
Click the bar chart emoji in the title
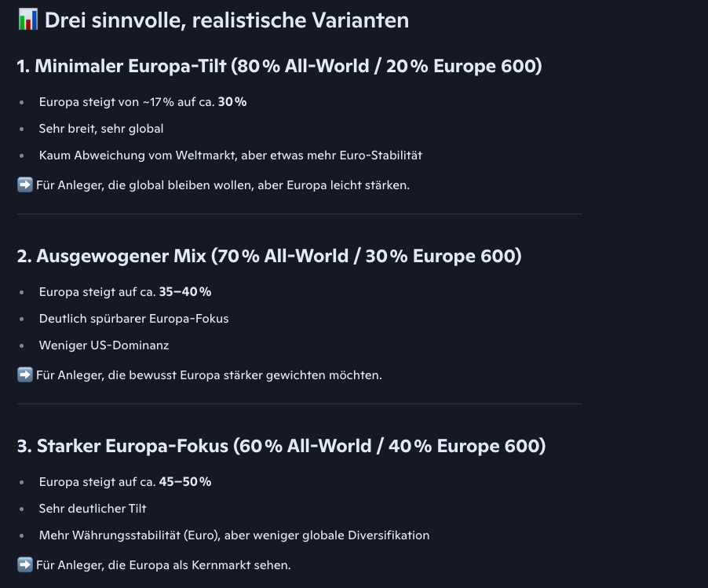(27, 20)
